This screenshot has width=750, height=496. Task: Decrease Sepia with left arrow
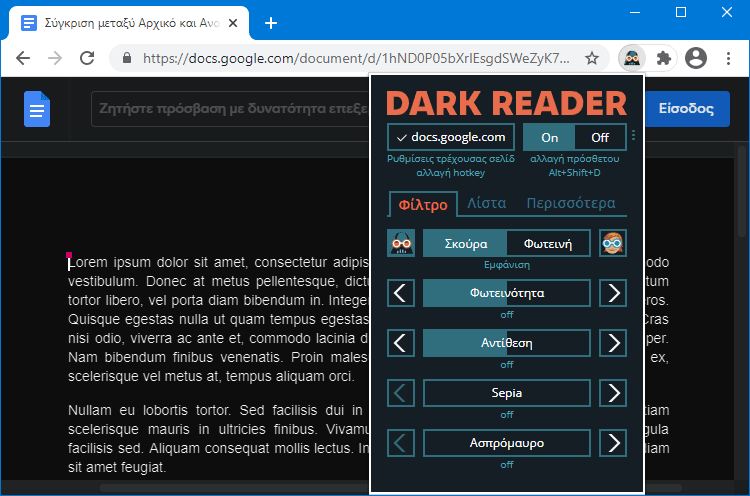pyautogui.click(x=401, y=393)
